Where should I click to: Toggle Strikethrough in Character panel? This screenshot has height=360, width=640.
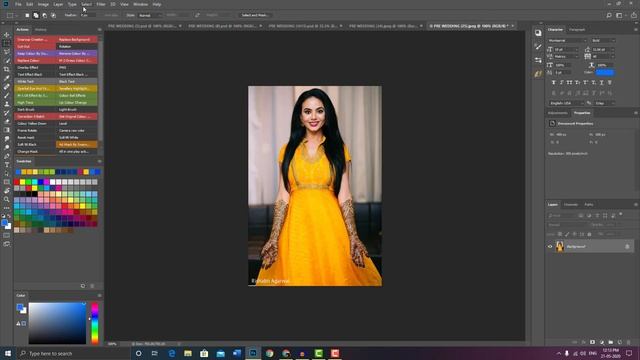point(610,82)
